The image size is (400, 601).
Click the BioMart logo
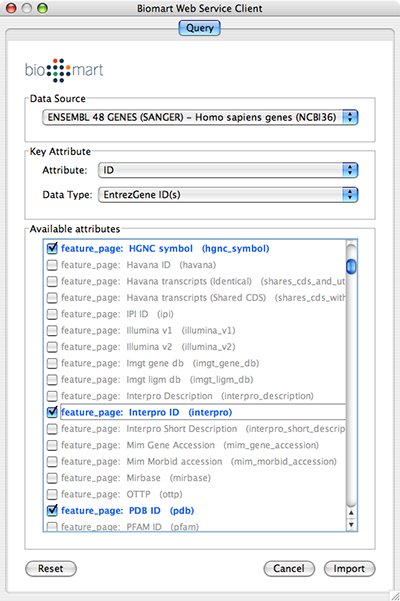[x=64, y=70]
